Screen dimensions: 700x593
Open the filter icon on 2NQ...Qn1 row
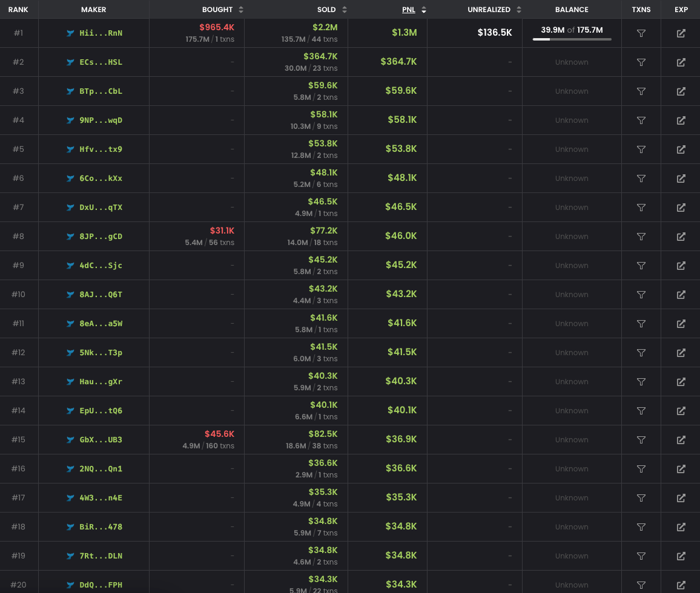tap(641, 468)
